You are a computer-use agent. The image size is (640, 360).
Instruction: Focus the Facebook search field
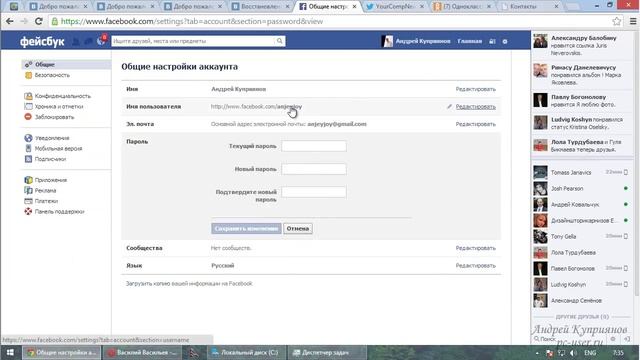click(x=193, y=41)
